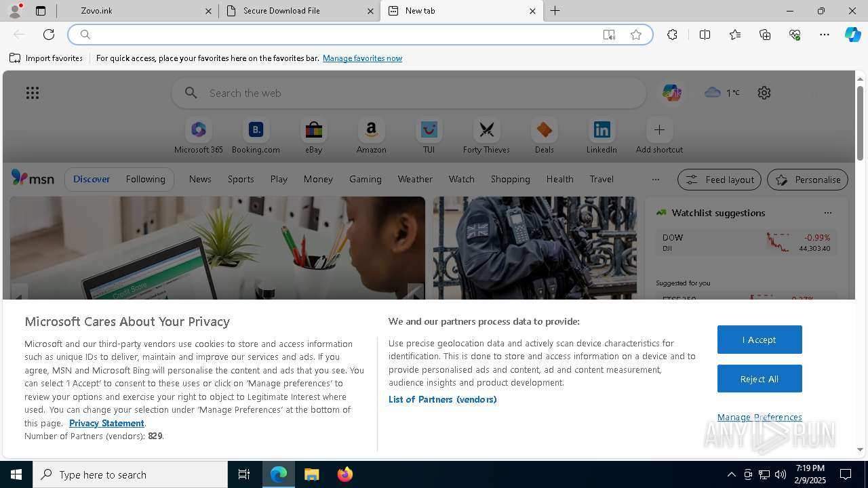Open Manage Preferences link
The image size is (868, 488).
click(x=759, y=417)
